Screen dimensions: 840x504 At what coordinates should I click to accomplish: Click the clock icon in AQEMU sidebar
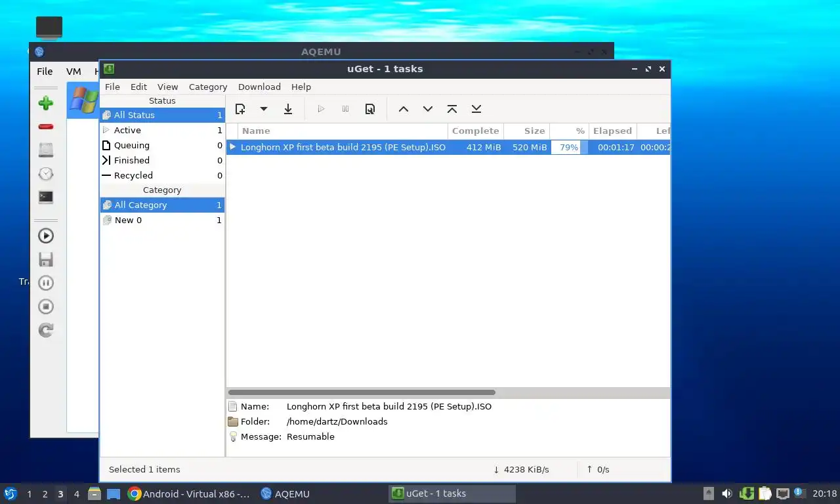pyautogui.click(x=46, y=173)
